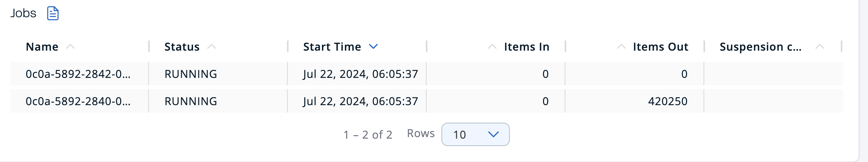Click the Items Out column header

coord(661,47)
